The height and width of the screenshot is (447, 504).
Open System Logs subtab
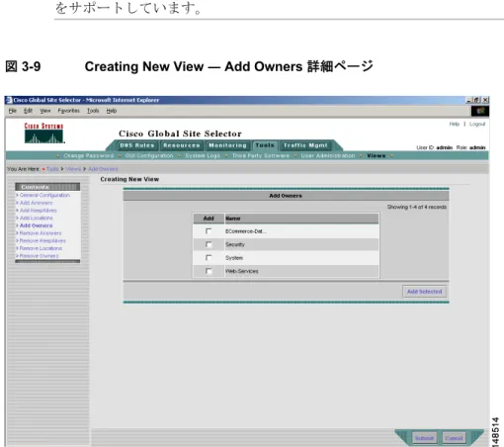click(203, 155)
